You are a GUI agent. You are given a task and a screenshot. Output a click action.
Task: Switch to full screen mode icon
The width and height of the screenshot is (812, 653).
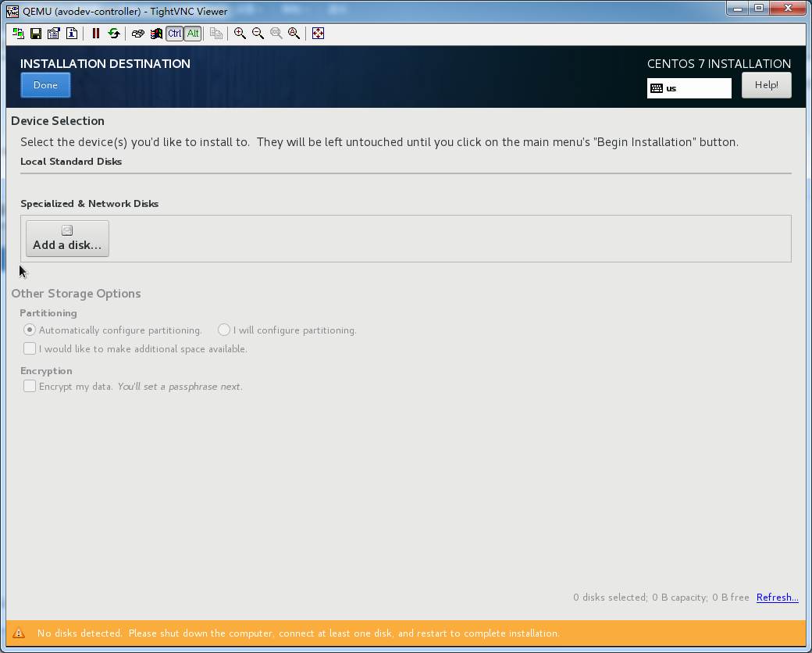pyautogui.click(x=318, y=34)
